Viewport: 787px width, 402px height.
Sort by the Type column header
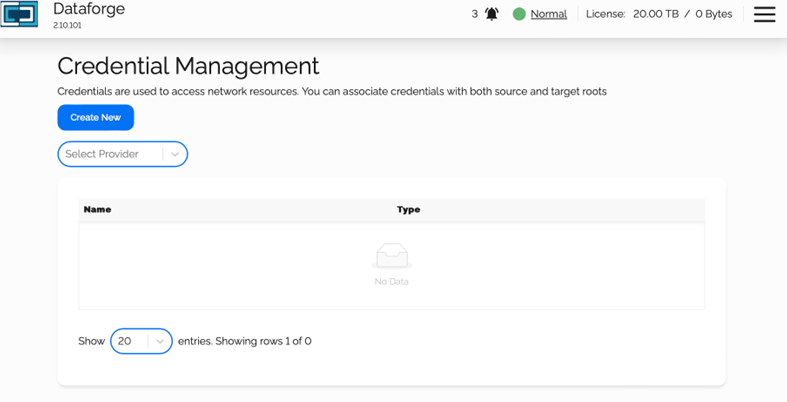[x=408, y=210]
